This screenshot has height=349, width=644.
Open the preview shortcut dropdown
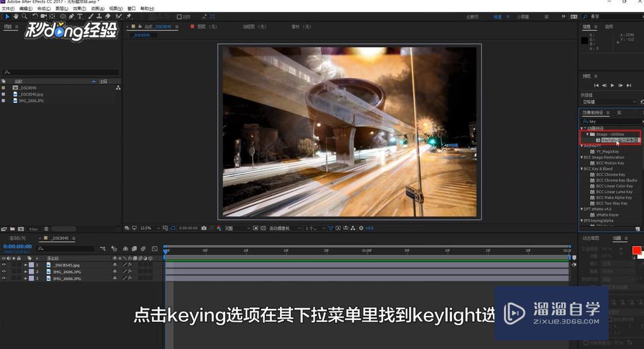click(x=609, y=102)
